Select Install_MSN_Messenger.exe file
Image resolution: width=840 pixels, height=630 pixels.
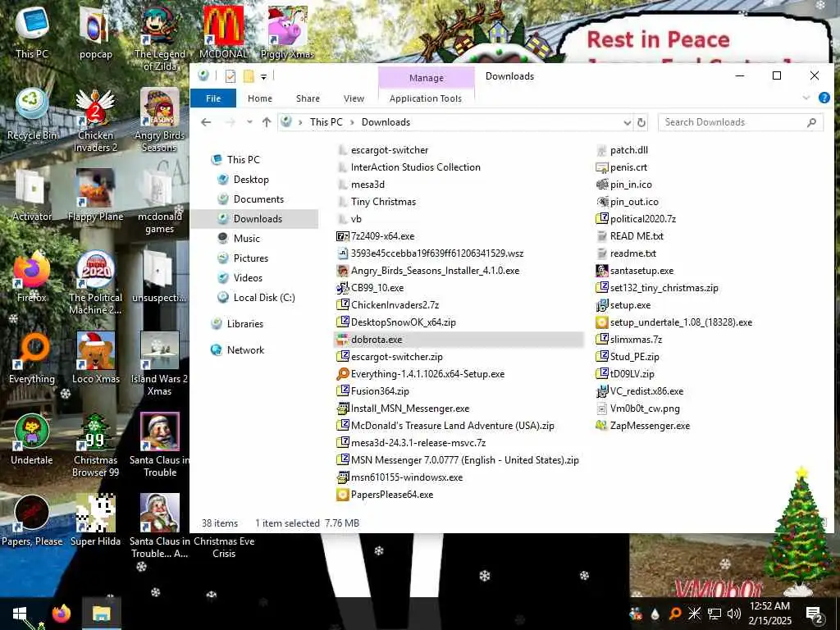(x=410, y=409)
